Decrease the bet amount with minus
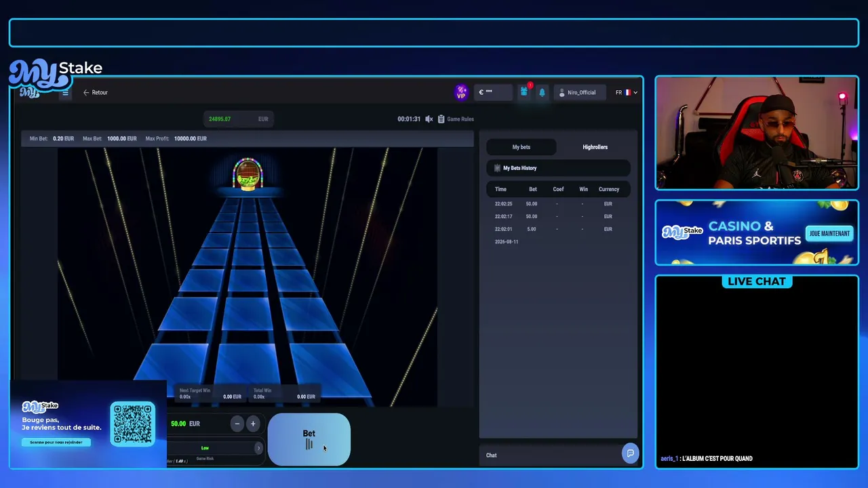Image resolution: width=868 pixels, height=488 pixels. coord(237,424)
